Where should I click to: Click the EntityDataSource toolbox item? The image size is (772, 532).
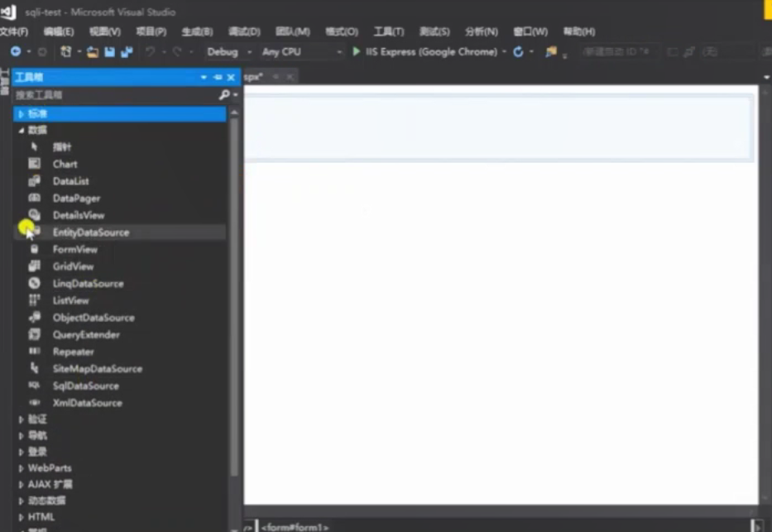[x=120, y=232]
